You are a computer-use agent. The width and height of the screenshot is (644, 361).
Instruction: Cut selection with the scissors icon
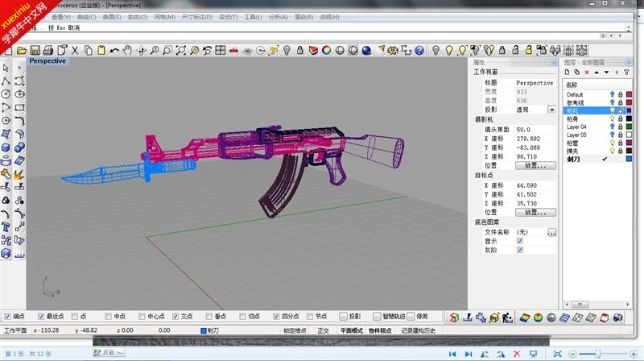click(x=75, y=51)
